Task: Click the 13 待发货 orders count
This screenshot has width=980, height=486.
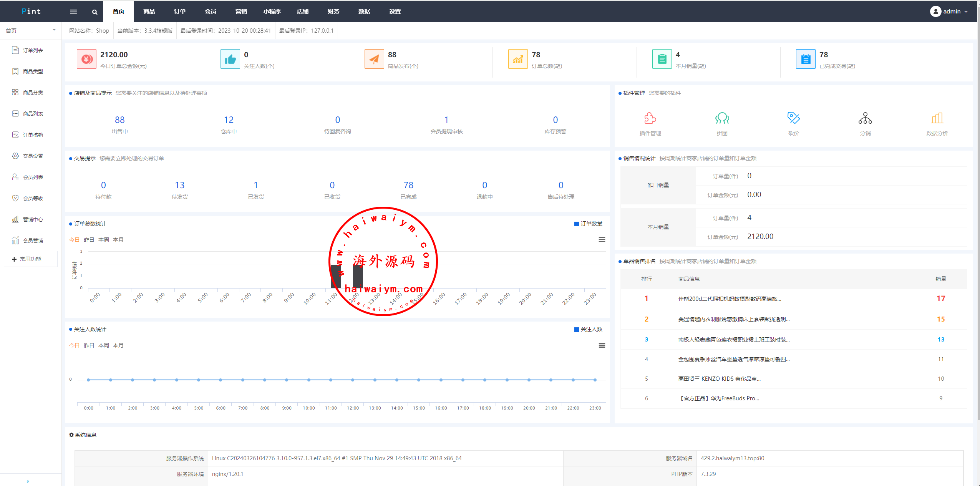Action: (x=179, y=185)
